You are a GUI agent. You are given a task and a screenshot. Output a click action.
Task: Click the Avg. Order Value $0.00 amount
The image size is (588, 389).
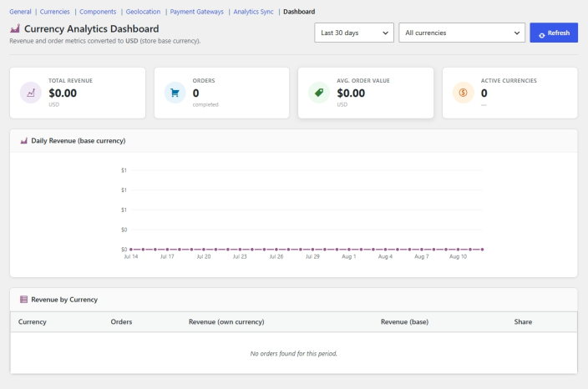[x=351, y=93]
